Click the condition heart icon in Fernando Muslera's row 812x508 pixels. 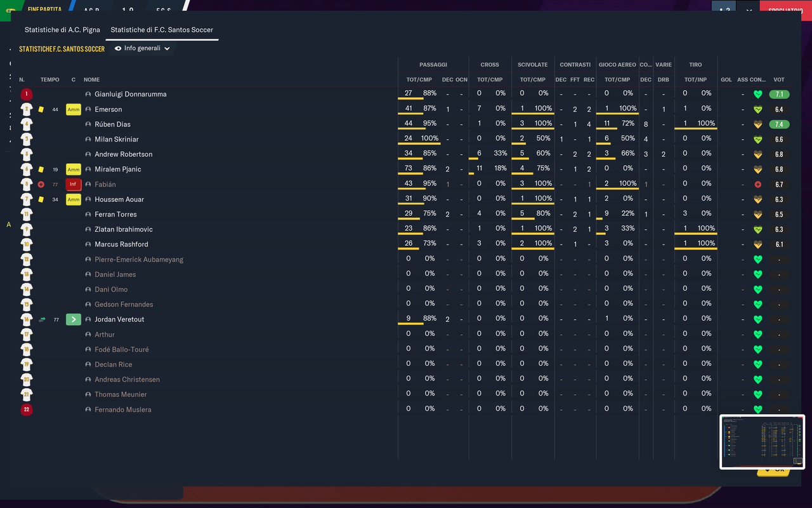[x=757, y=410]
